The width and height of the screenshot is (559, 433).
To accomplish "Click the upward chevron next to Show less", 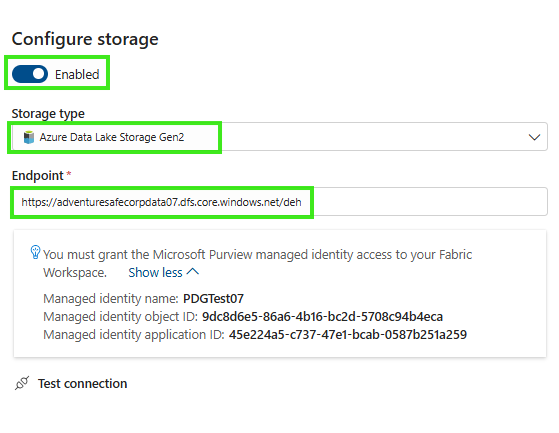I will pos(193,272).
